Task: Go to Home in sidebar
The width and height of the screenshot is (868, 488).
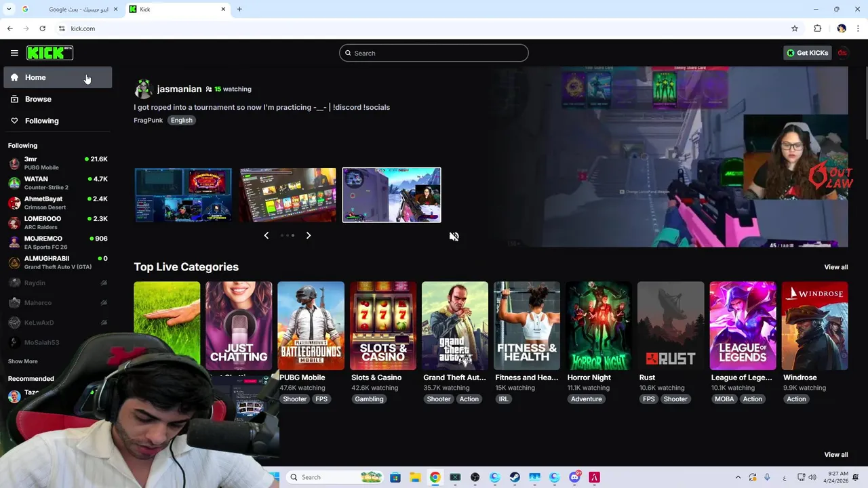Action: [58, 77]
